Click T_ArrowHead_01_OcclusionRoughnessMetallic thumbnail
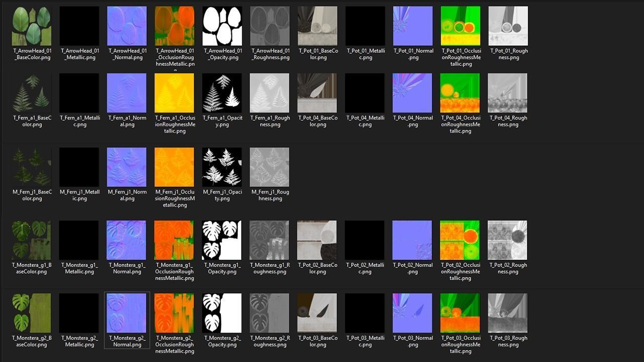 [x=175, y=26]
